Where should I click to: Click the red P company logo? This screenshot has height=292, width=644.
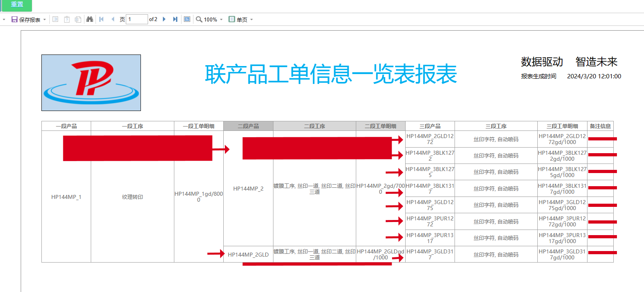[x=91, y=83]
